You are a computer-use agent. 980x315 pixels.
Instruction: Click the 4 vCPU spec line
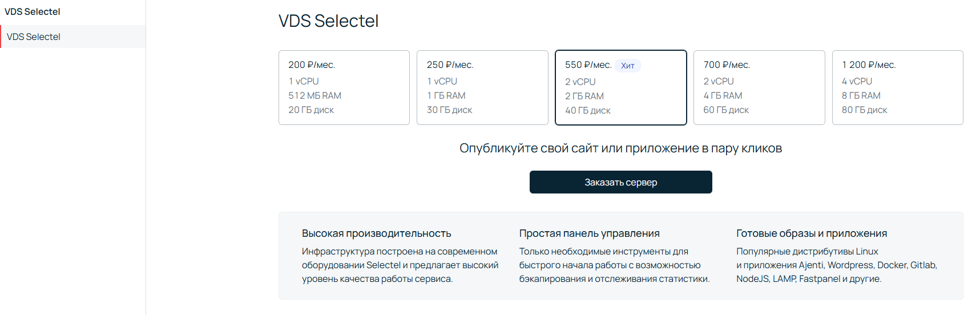point(857,81)
